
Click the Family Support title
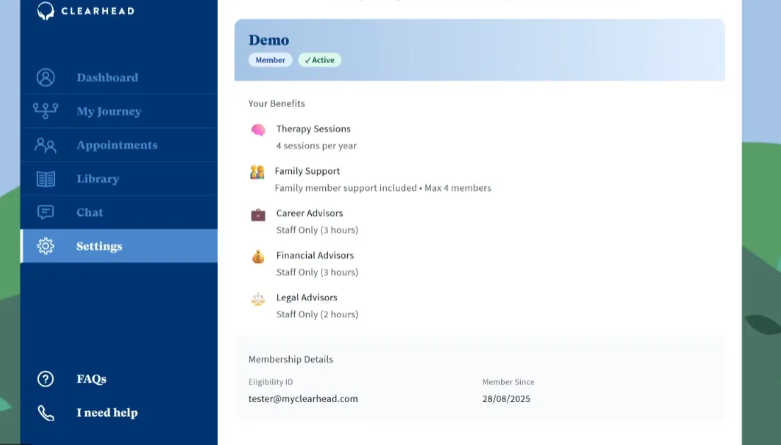(x=307, y=171)
